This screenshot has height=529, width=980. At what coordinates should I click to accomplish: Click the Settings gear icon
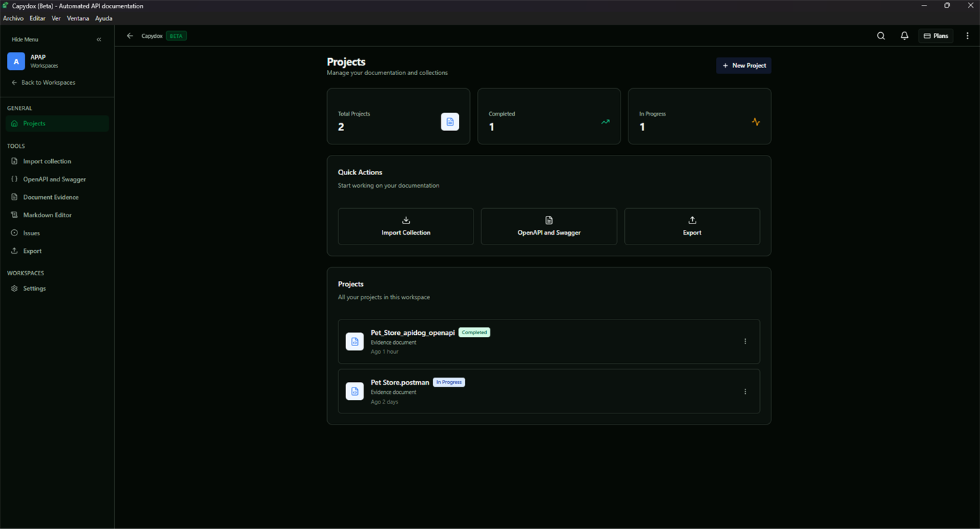(x=14, y=289)
